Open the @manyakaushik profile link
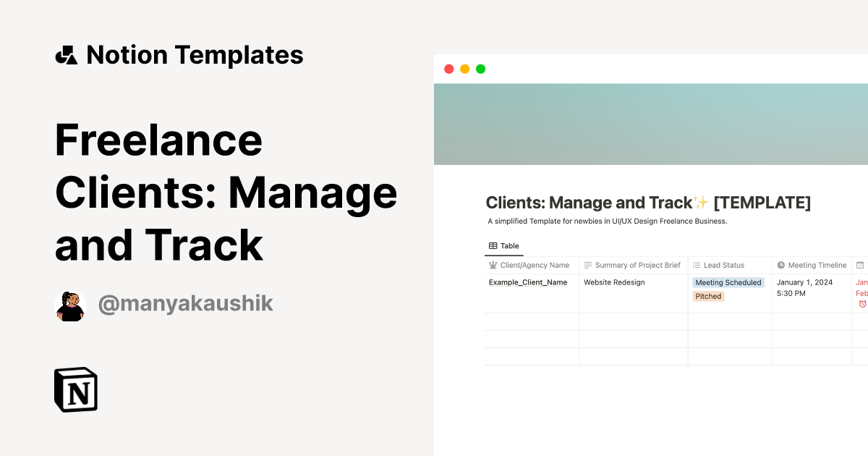This screenshot has height=456, width=868. [186, 303]
